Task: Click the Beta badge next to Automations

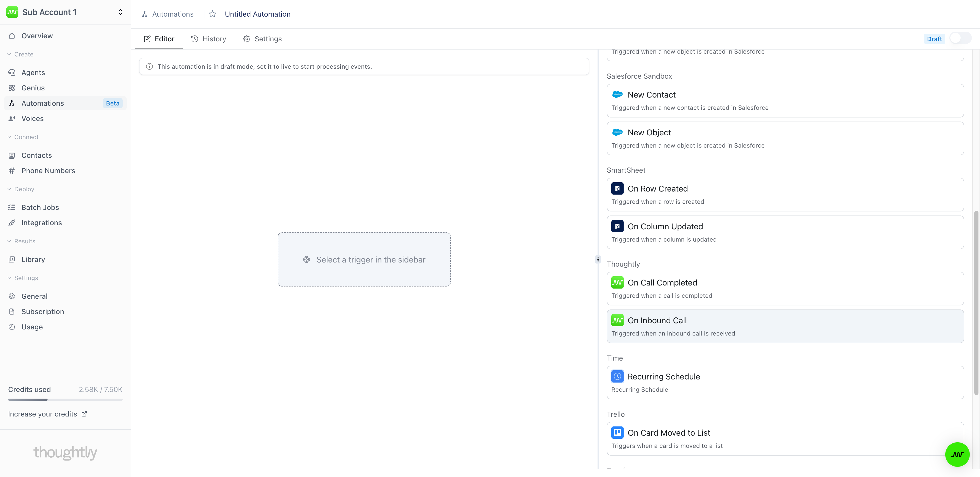Action: pyautogui.click(x=113, y=103)
